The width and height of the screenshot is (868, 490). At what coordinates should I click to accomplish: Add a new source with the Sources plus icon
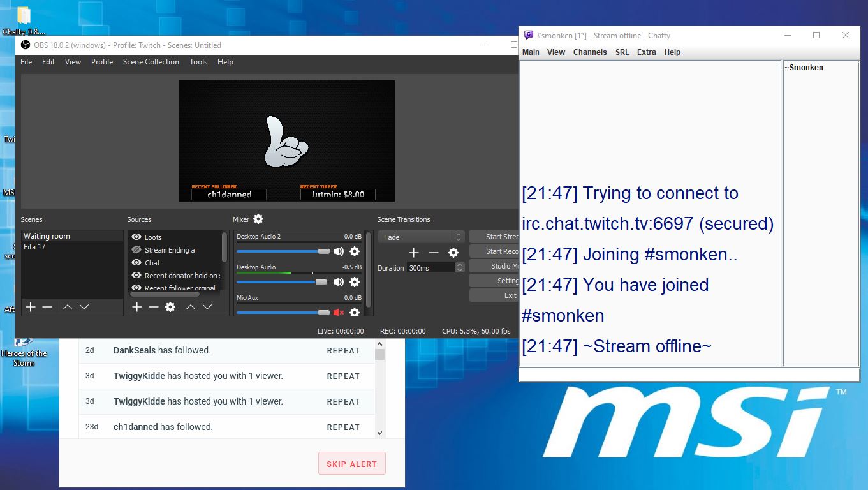[x=136, y=307]
